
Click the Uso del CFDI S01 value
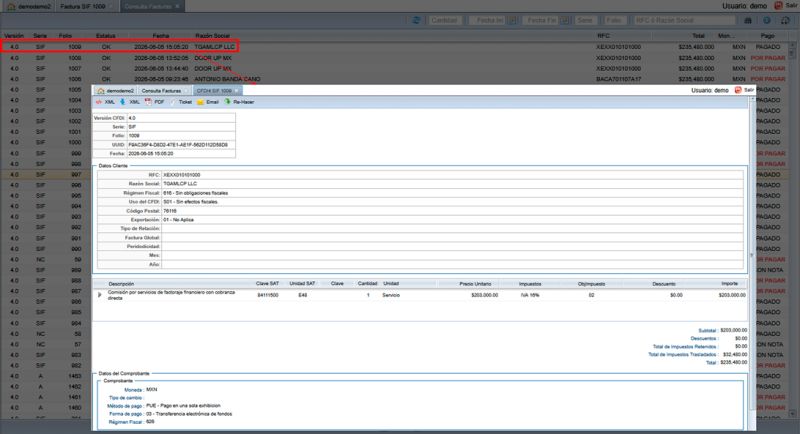tap(190, 202)
